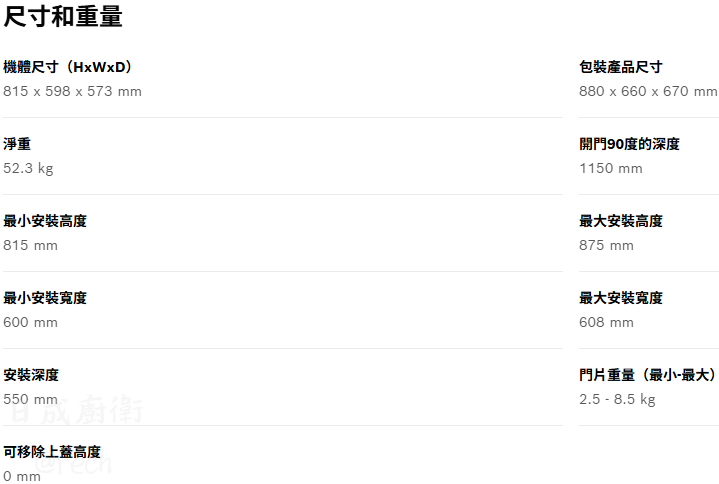Click the 尺寸和重量 section heading

[x=63, y=16]
